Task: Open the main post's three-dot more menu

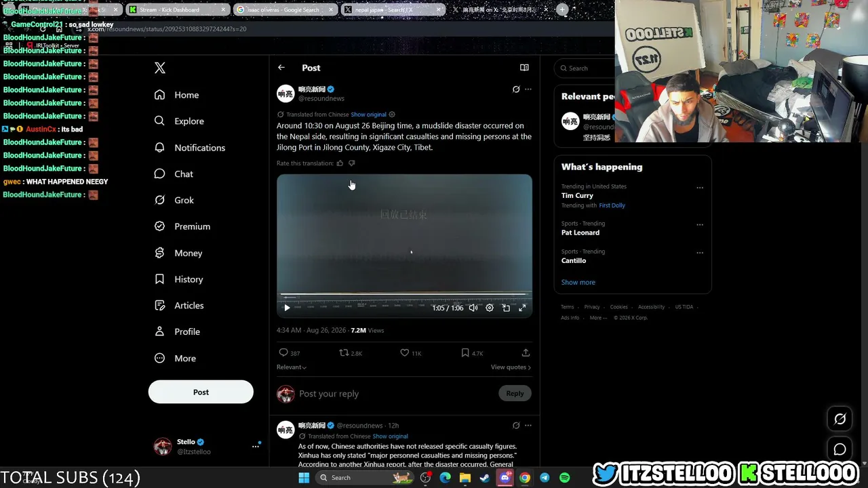Action: coord(528,89)
